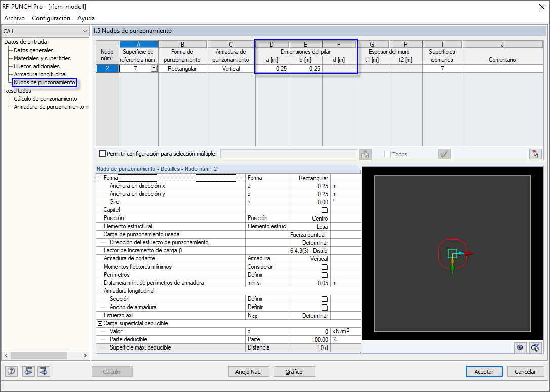This screenshot has height=392, width=550.
Task: Collapse the Forma section
Action: click(x=100, y=178)
